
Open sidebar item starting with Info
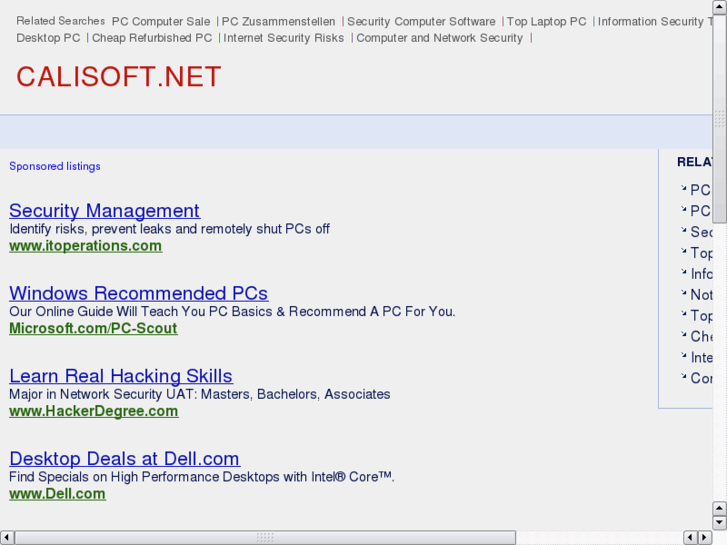pyautogui.click(x=701, y=274)
